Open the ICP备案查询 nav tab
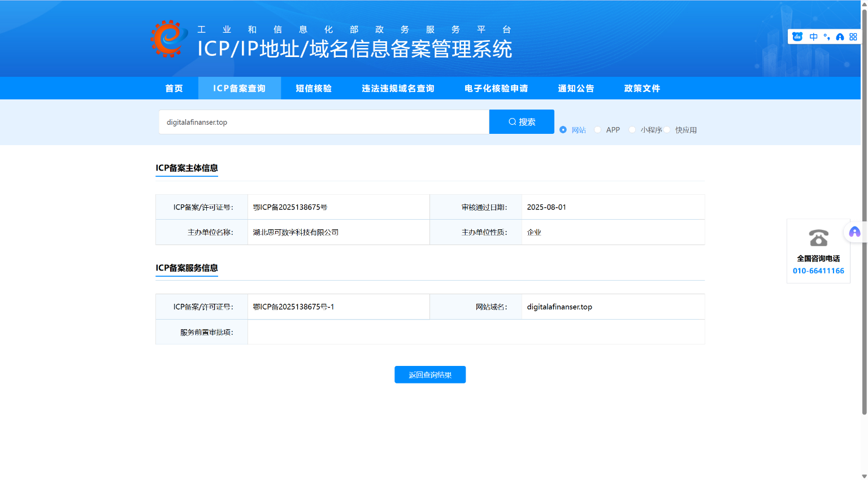 click(240, 88)
